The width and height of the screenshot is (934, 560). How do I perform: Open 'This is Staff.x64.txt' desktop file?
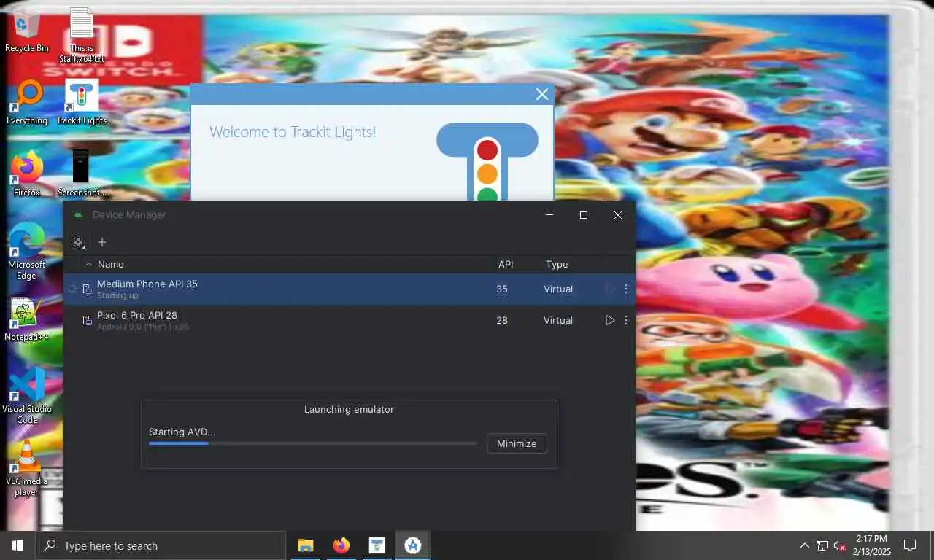point(82,35)
